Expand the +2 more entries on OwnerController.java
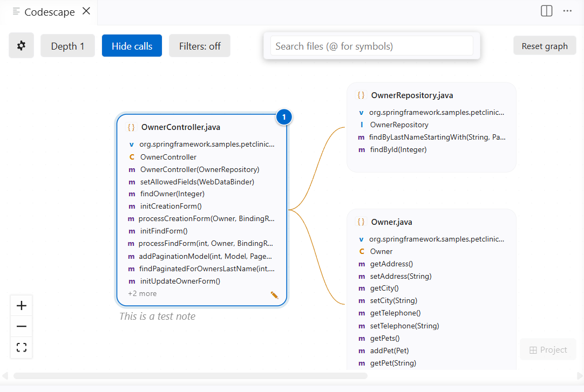 click(142, 293)
